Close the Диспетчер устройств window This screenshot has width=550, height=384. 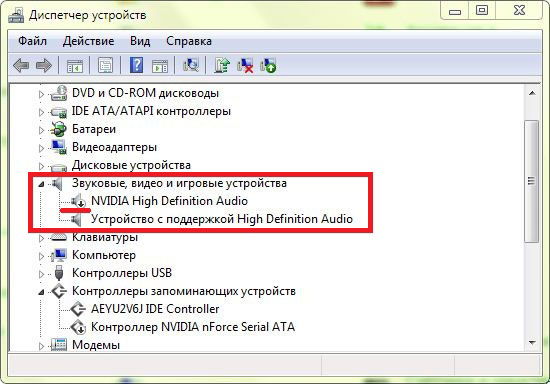tap(519, 11)
